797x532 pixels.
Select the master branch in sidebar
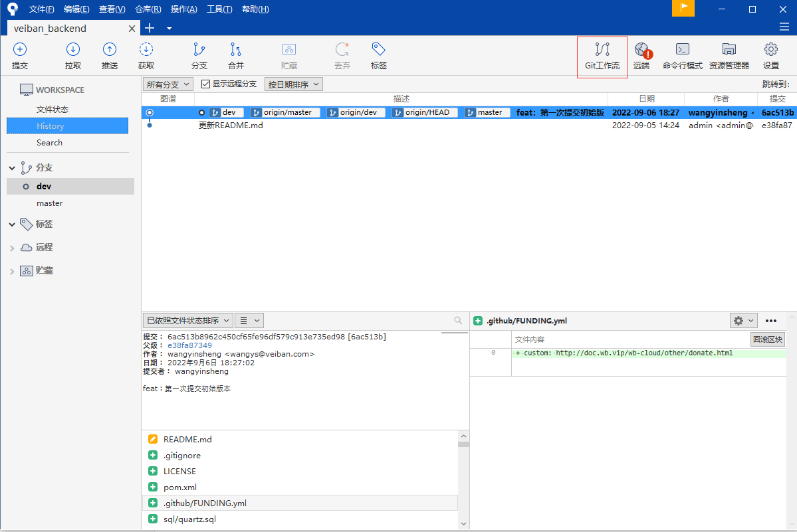pos(50,203)
